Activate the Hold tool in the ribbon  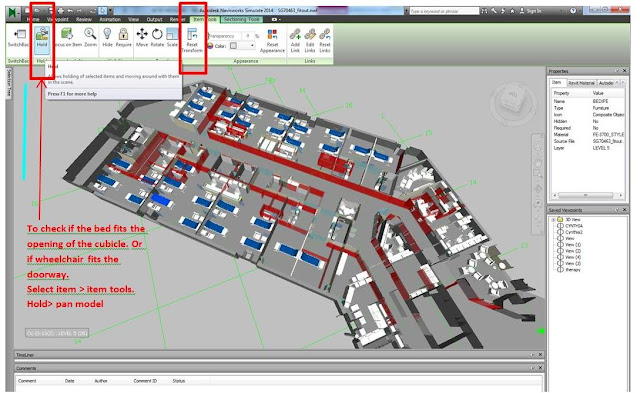click(x=42, y=38)
